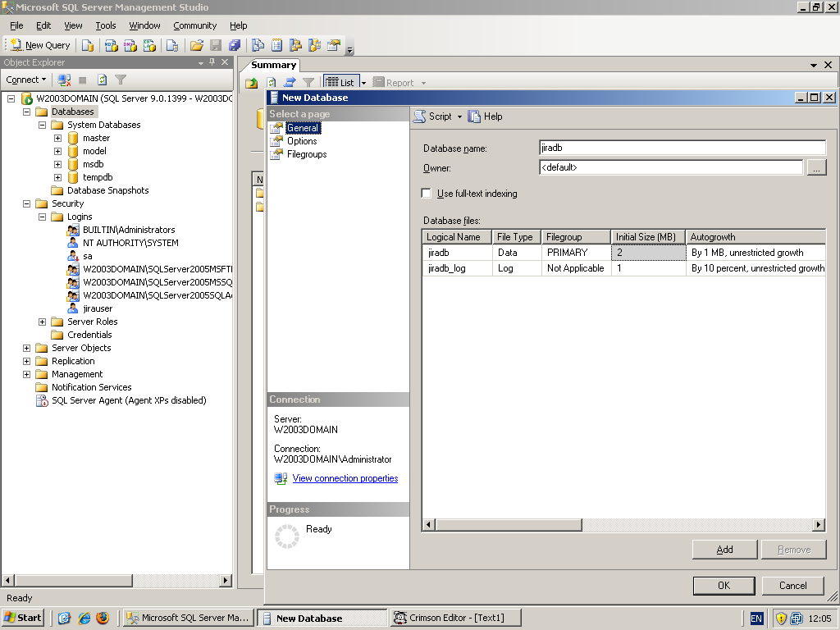Image resolution: width=840 pixels, height=630 pixels.
Task: Click jiradb_log logical name cell
Action: [458, 268]
